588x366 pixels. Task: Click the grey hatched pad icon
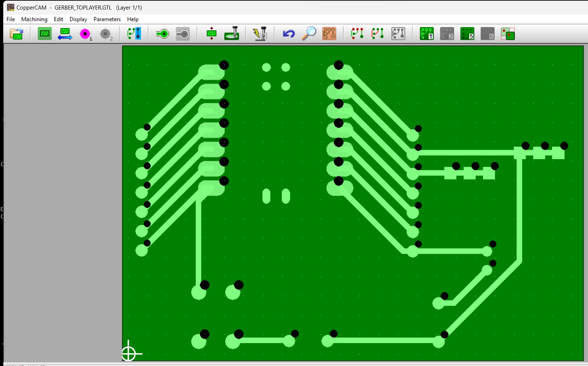[183, 34]
